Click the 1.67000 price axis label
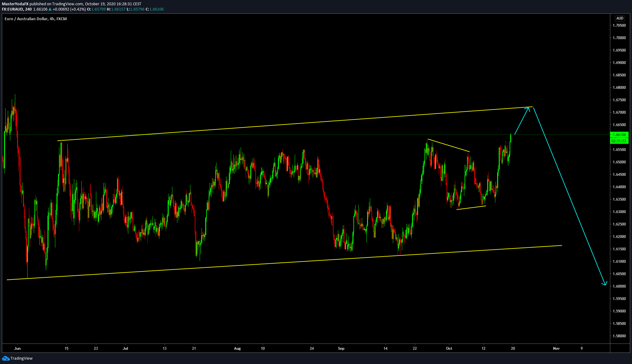632x364 pixels. coord(619,112)
